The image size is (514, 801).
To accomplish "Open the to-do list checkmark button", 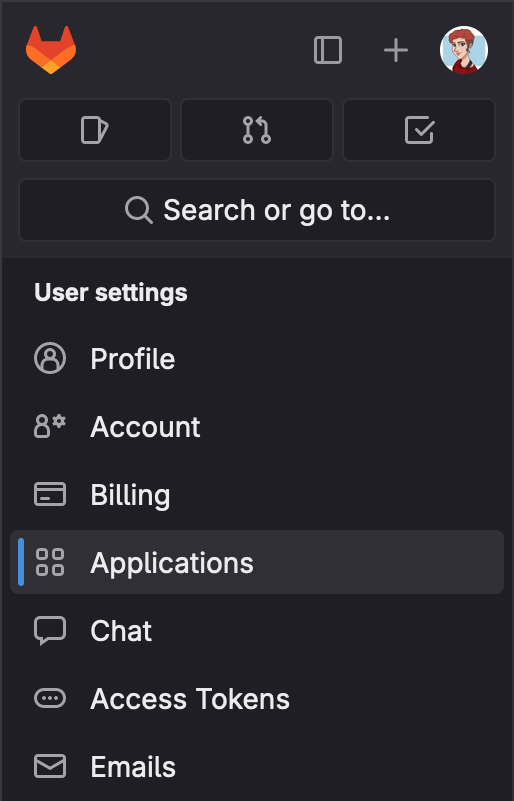I will (x=419, y=130).
